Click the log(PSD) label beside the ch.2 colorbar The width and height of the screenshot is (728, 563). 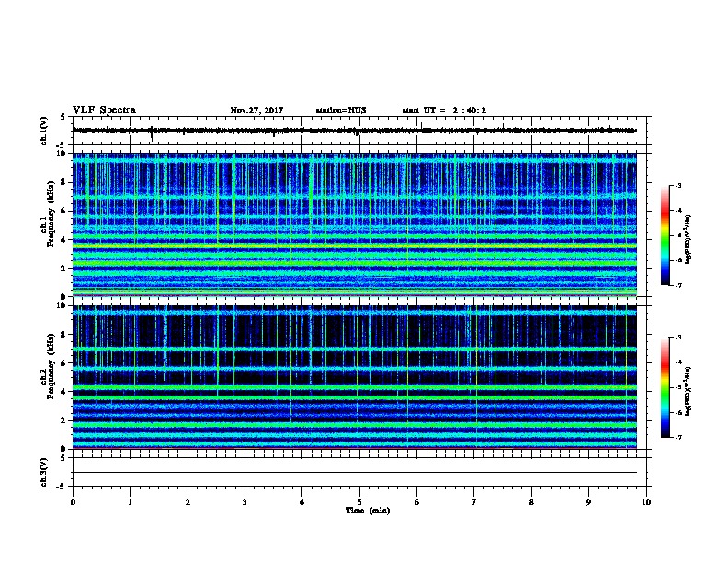(x=688, y=391)
